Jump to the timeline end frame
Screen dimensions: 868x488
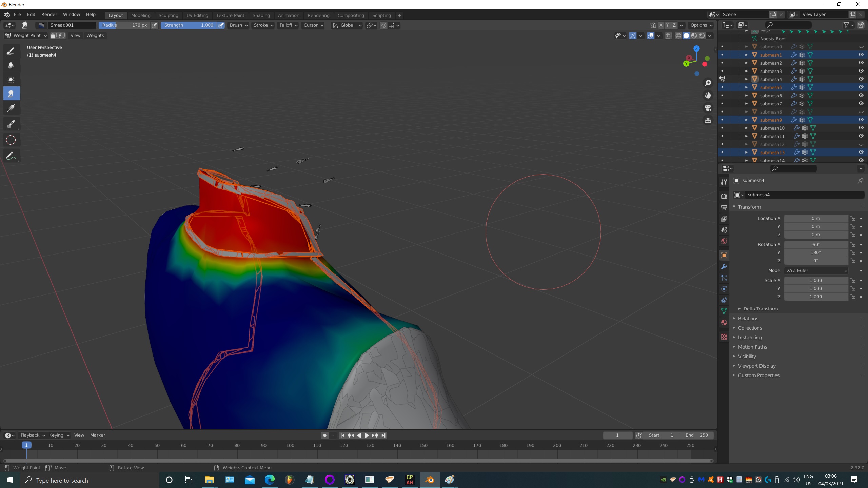(x=383, y=435)
